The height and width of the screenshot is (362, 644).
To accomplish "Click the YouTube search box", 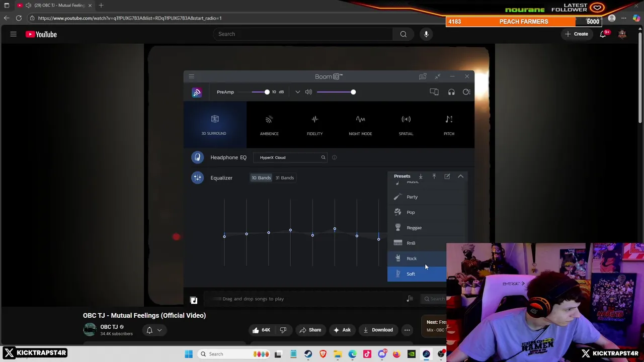I will click(x=303, y=34).
